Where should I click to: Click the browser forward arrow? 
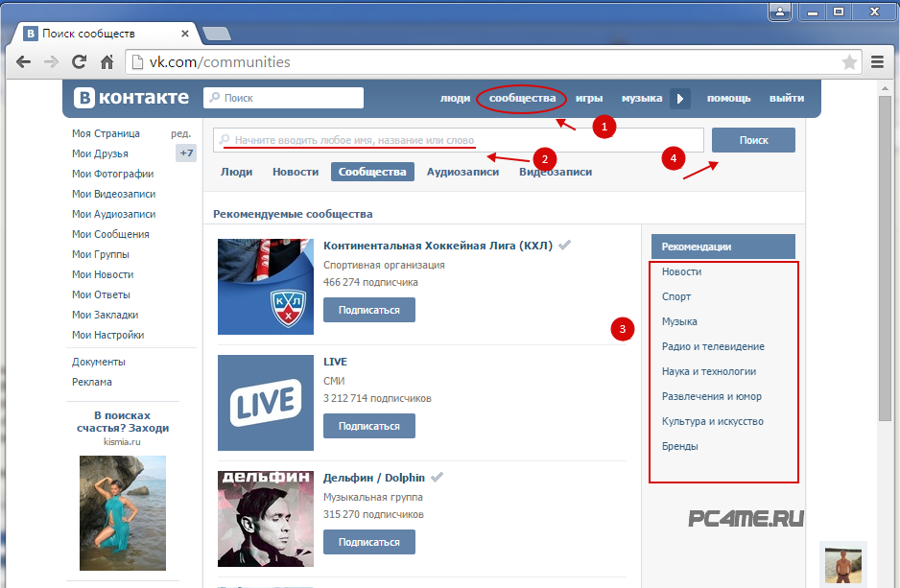coord(52,62)
